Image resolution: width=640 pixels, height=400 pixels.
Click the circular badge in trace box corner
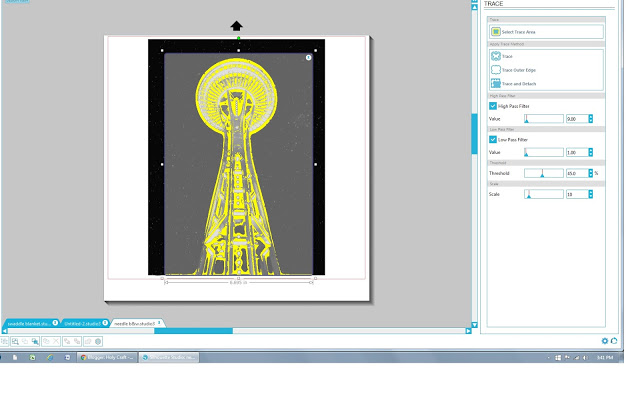(309, 58)
